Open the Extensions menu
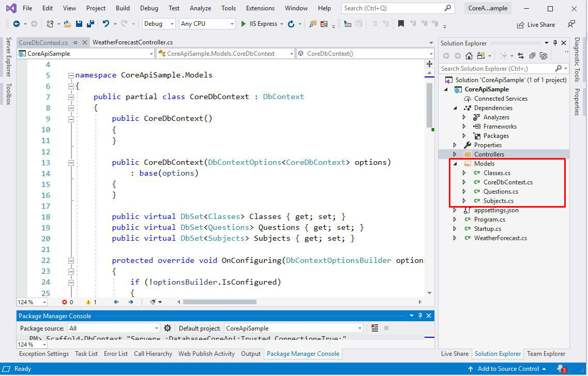Viewport: 588px width, 376px height. point(260,8)
